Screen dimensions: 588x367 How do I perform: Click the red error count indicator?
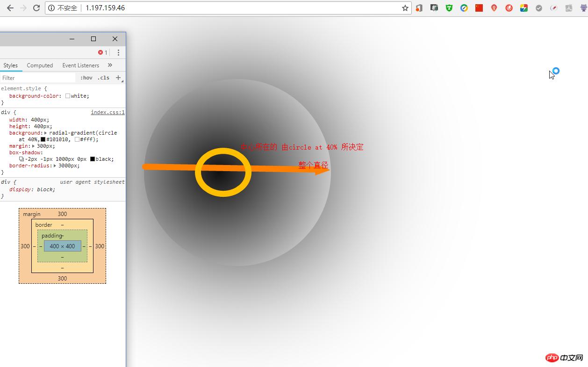pyautogui.click(x=102, y=52)
